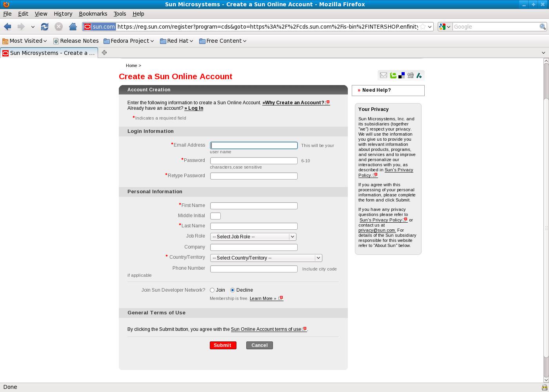Click the URL address bar text

[267, 27]
